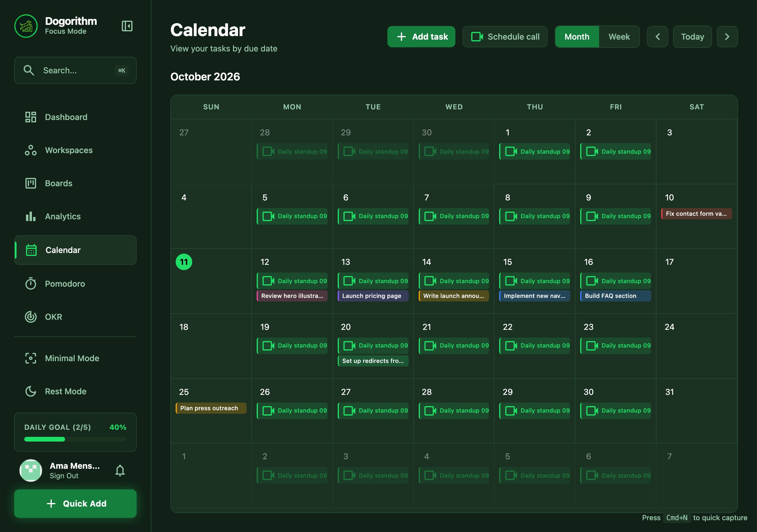Image resolution: width=757 pixels, height=532 pixels.
Task: Open the Workspaces icon
Action: coord(31,150)
